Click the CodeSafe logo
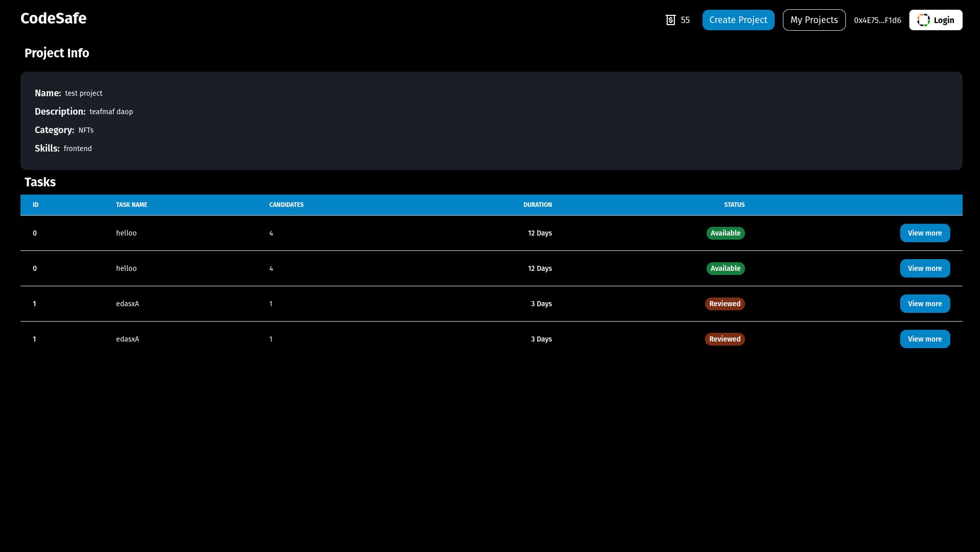 53,18
